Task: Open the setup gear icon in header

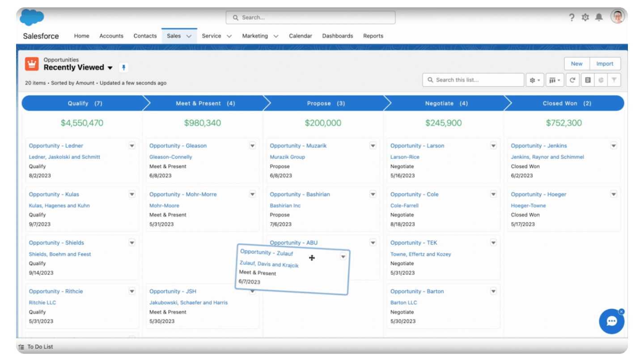Action: pyautogui.click(x=585, y=17)
